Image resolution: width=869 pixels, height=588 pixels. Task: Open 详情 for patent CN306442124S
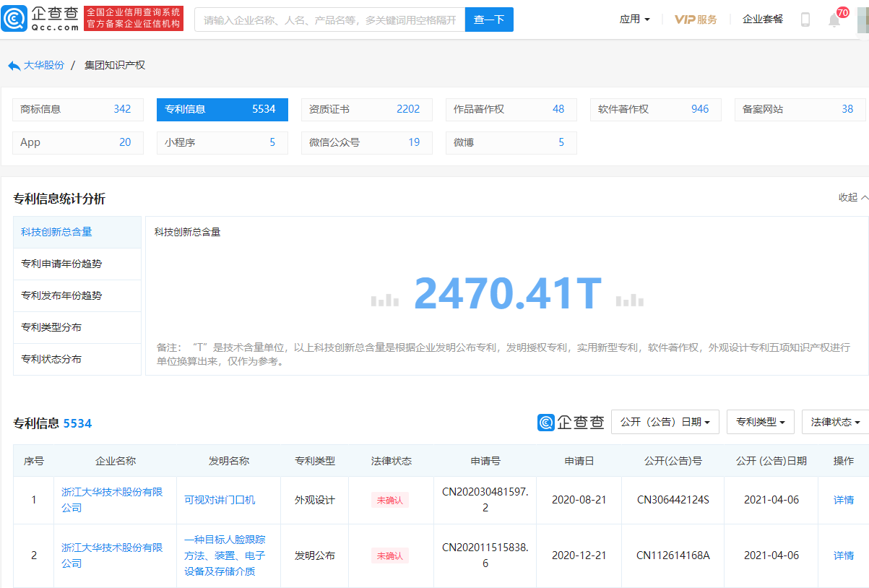[x=844, y=500]
